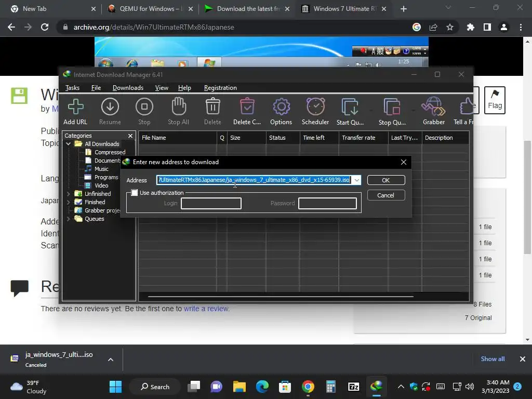Open the Registration menu
Viewport: 532px width, 399px height.
coord(220,88)
